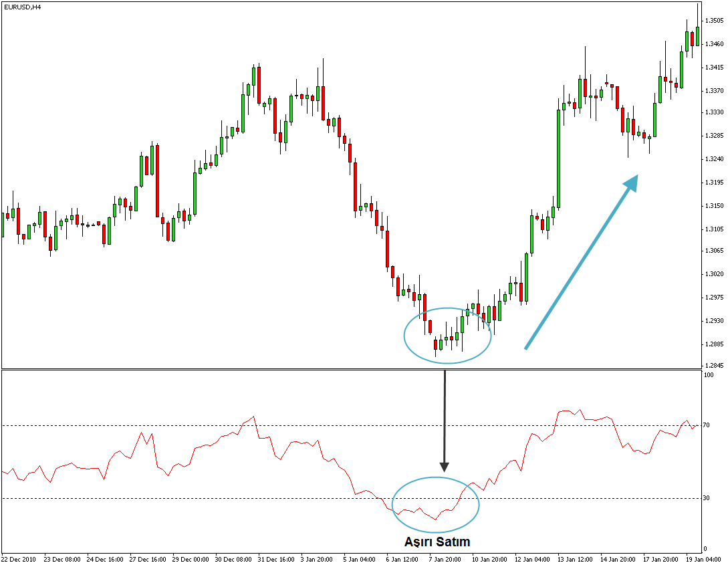Select the 13 Jan 12:00 time label
The image size is (728, 565).
pyautogui.click(x=576, y=560)
